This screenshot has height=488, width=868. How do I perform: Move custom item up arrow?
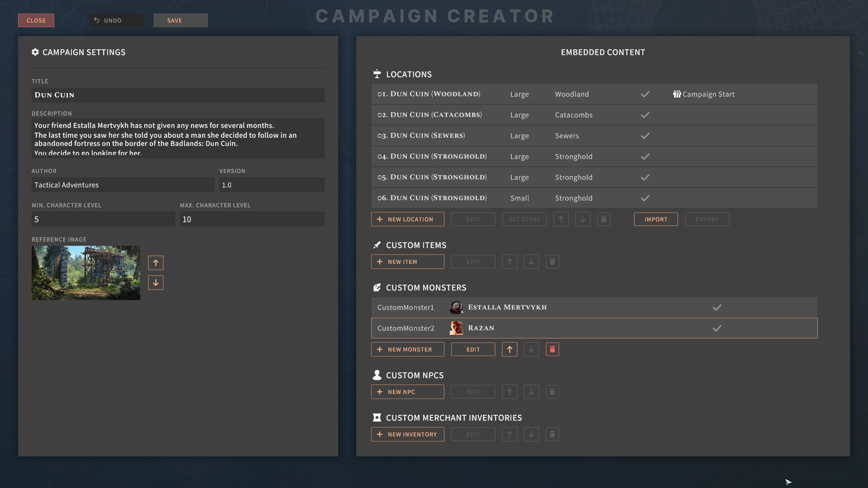pyautogui.click(x=509, y=262)
